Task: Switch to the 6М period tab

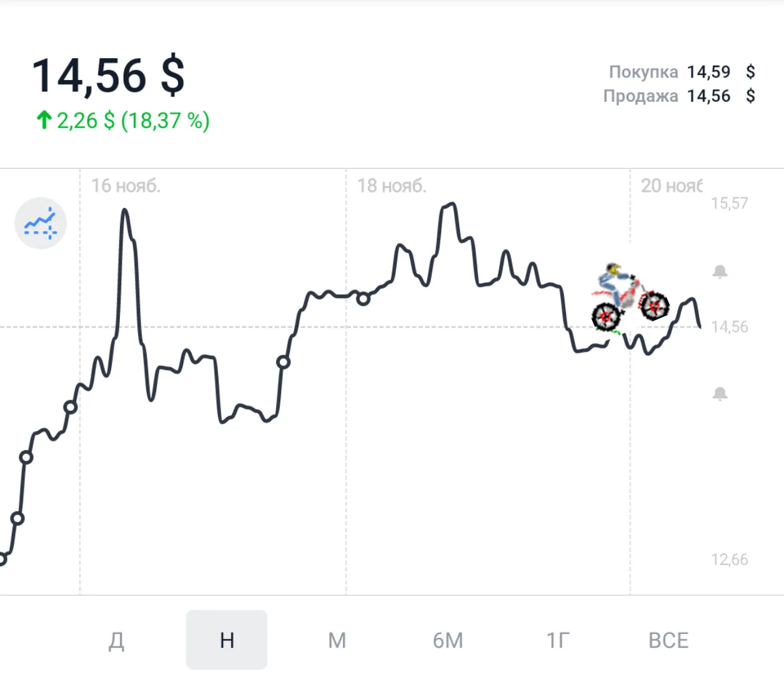Action: (448, 640)
